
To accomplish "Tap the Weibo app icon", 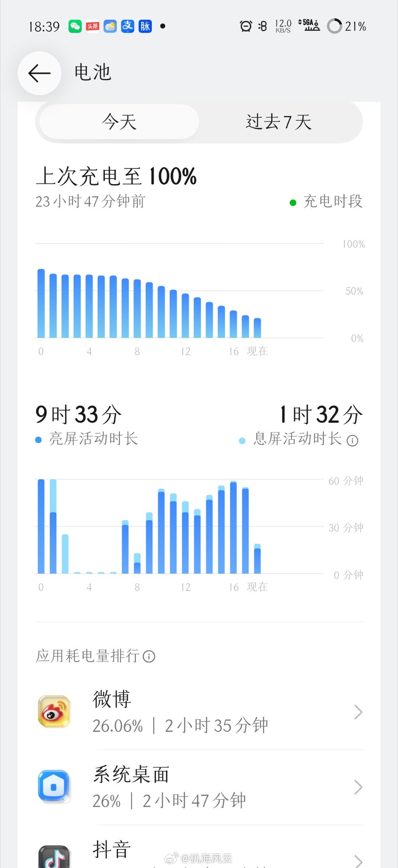I will click(54, 712).
